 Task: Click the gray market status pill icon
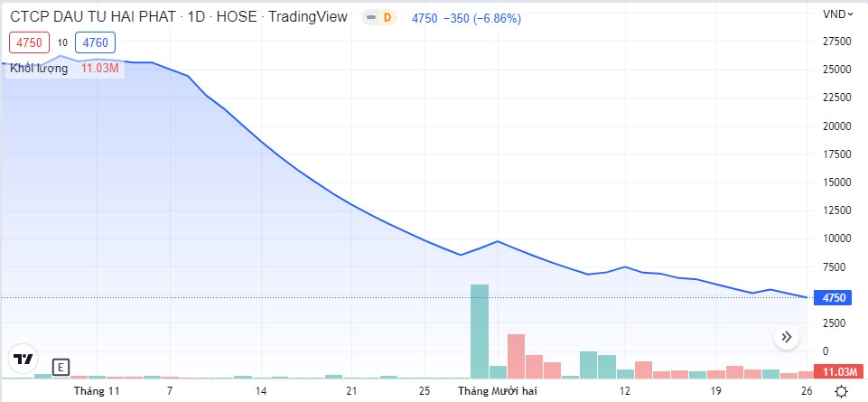pyautogui.click(x=369, y=17)
